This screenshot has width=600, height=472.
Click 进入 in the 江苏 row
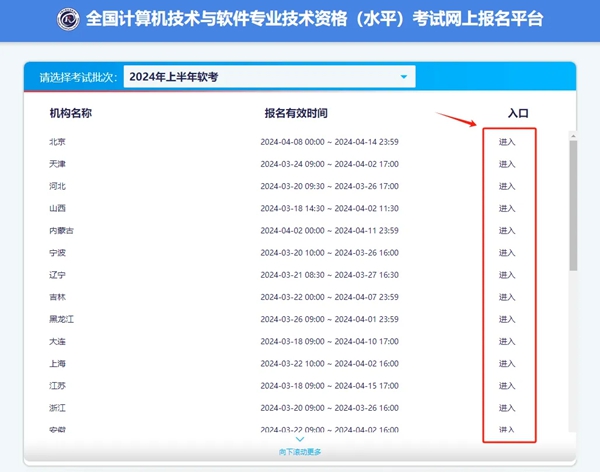point(507,386)
